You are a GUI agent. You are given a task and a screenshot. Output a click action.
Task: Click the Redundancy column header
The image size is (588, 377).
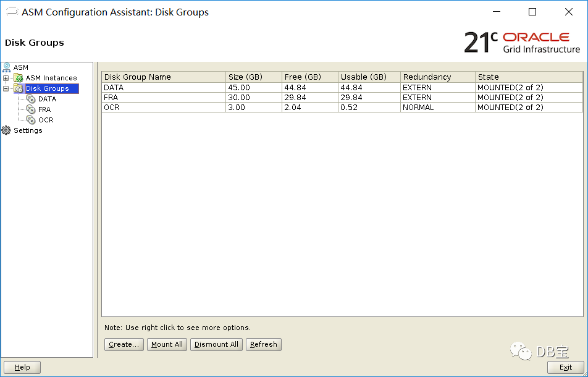pos(438,77)
